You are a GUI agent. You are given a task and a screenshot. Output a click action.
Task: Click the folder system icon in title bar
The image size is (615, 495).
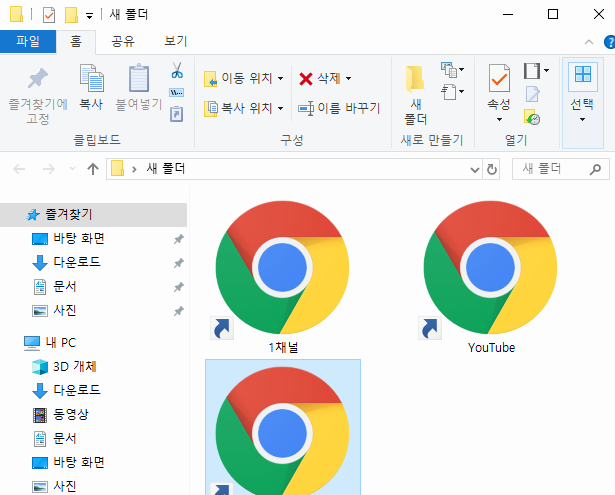(x=16, y=14)
